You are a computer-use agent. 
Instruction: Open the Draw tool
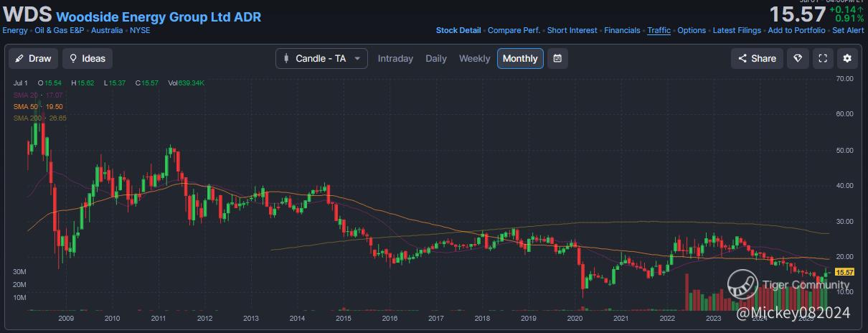click(x=34, y=59)
